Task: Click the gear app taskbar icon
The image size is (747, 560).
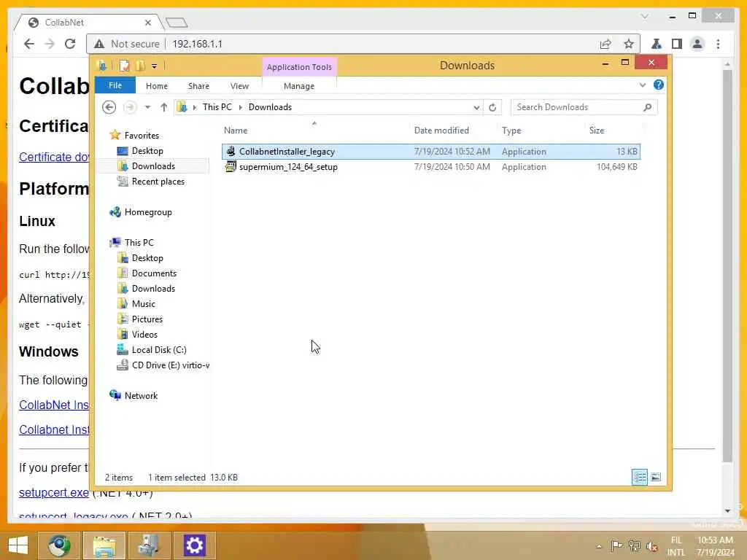Action: [194, 545]
